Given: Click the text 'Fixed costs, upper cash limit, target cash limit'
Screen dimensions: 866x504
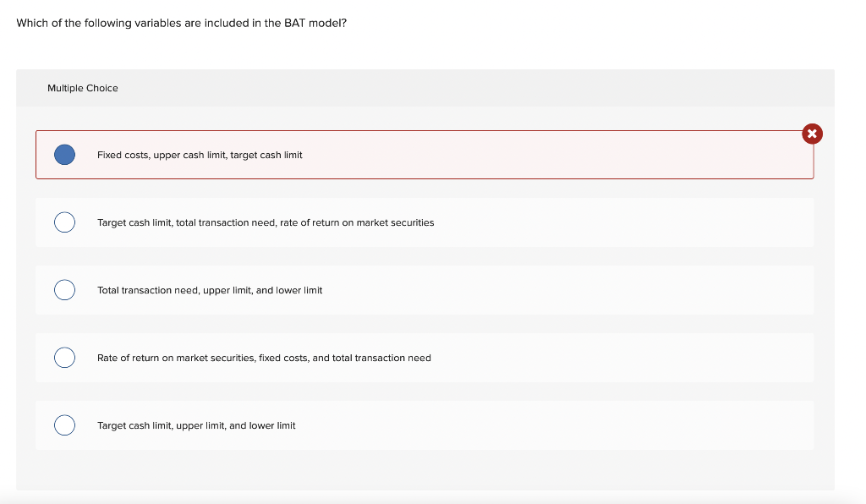Looking at the screenshot, I should pos(200,155).
